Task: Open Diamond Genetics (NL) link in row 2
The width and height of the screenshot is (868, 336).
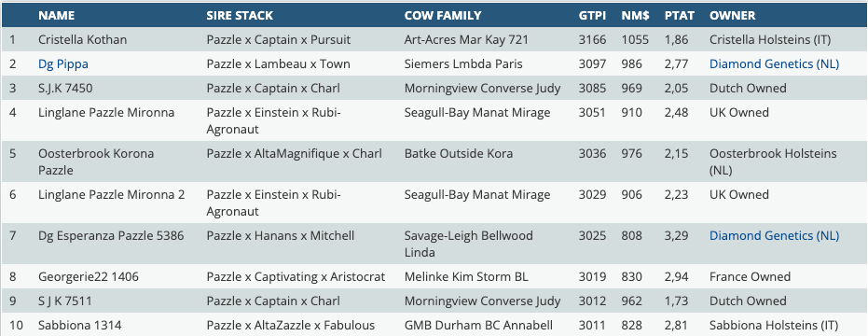Action: pyautogui.click(x=774, y=64)
